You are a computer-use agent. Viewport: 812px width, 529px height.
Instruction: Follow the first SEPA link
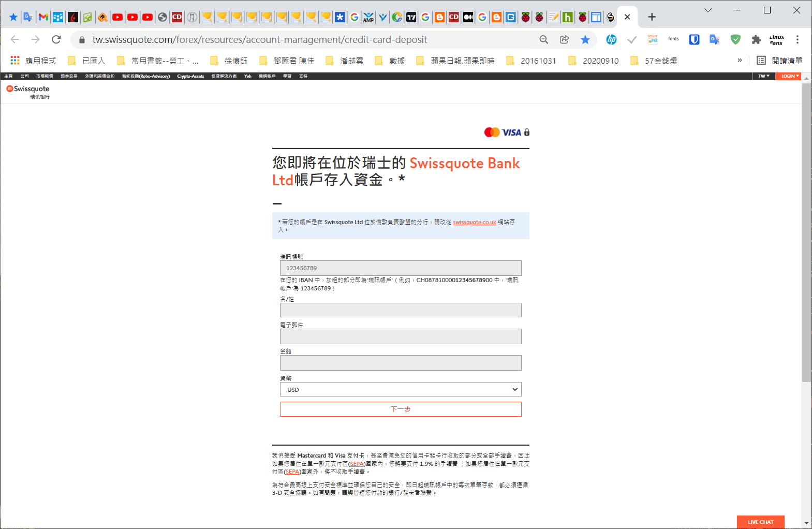(357, 464)
